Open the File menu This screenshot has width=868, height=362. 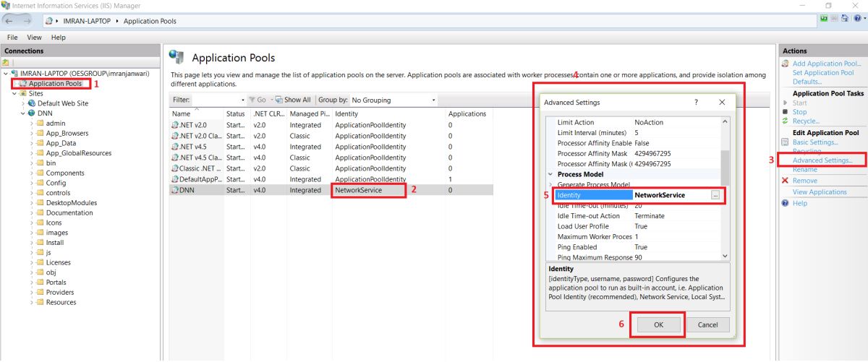point(13,37)
